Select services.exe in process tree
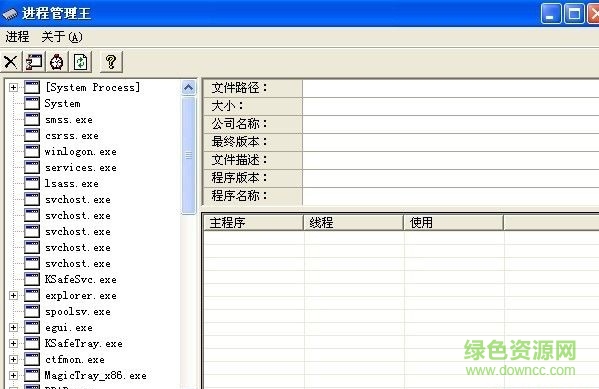Image resolution: width=599 pixels, height=389 pixels. tap(81, 168)
